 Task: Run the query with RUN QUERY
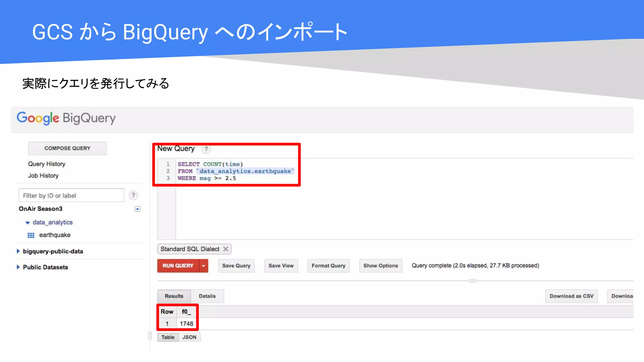[x=178, y=266]
